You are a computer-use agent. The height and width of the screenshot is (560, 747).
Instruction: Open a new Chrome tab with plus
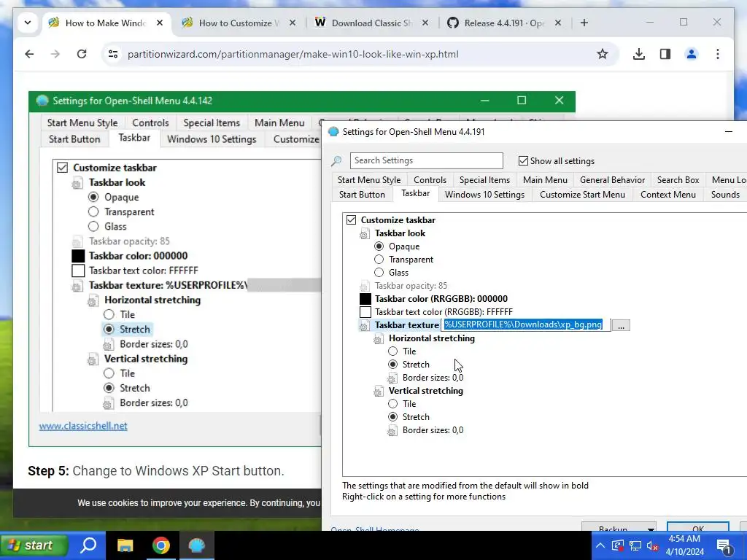pos(584,23)
